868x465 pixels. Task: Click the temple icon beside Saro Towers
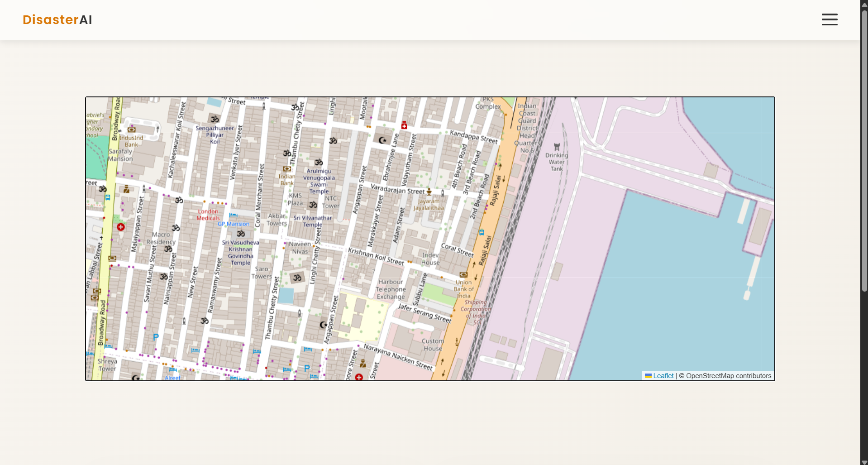tap(297, 278)
